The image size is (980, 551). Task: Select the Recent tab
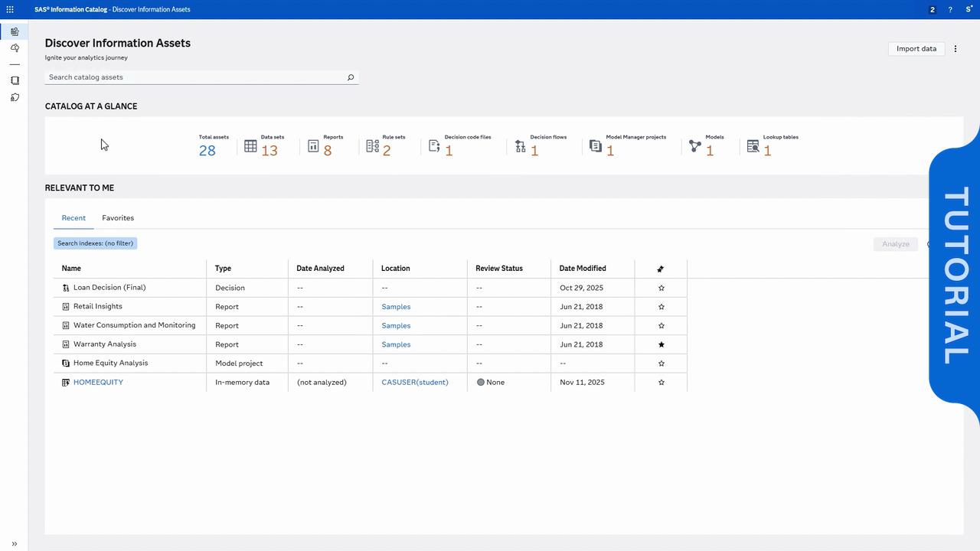[73, 218]
